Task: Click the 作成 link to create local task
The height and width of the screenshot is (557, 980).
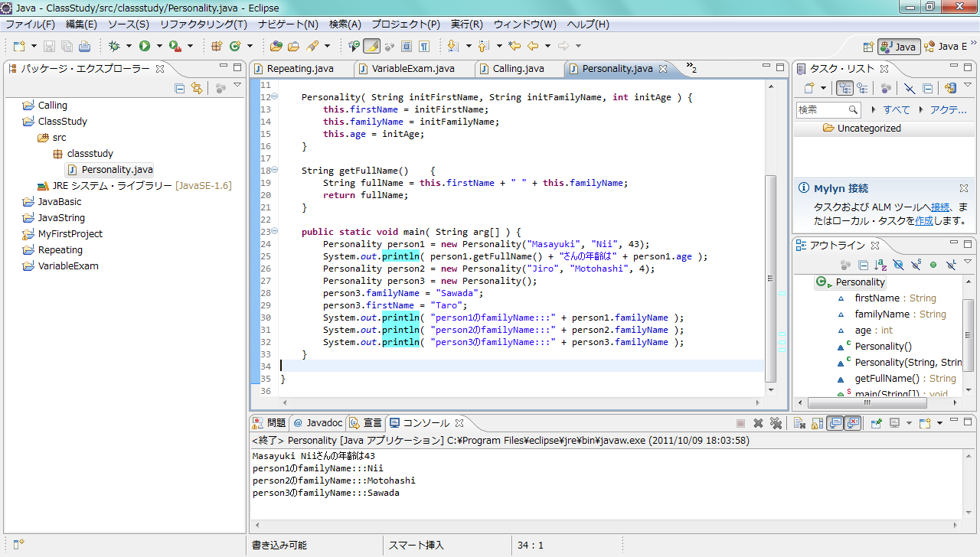Action: [x=923, y=220]
